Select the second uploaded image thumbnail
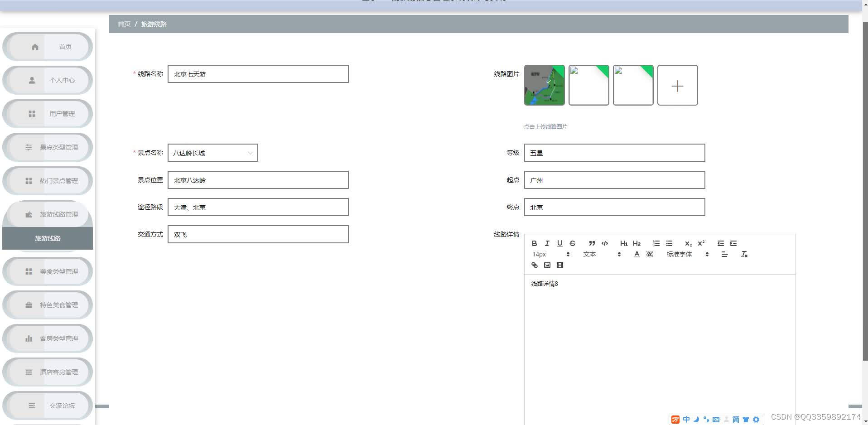This screenshot has height=425, width=868. coord(588,85)
